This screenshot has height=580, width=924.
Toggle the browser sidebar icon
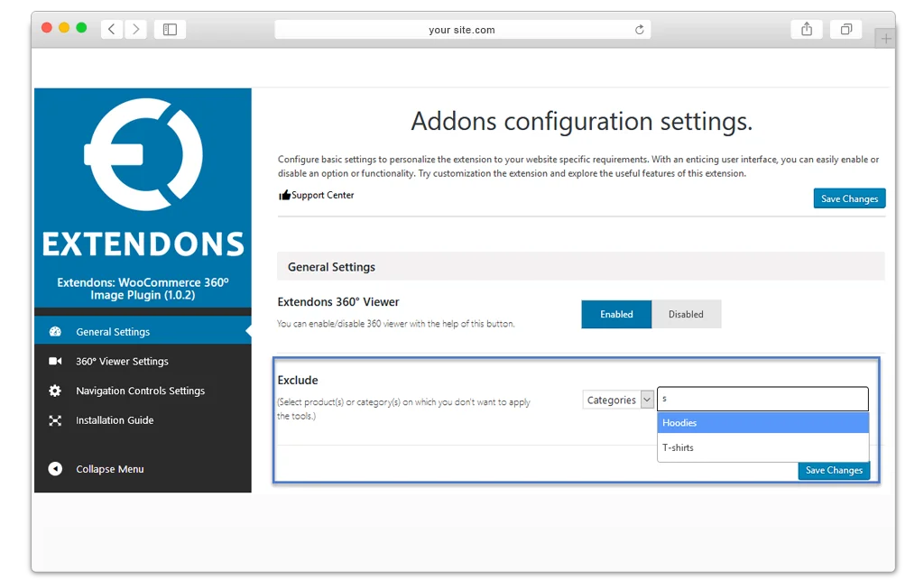[170, 29]
